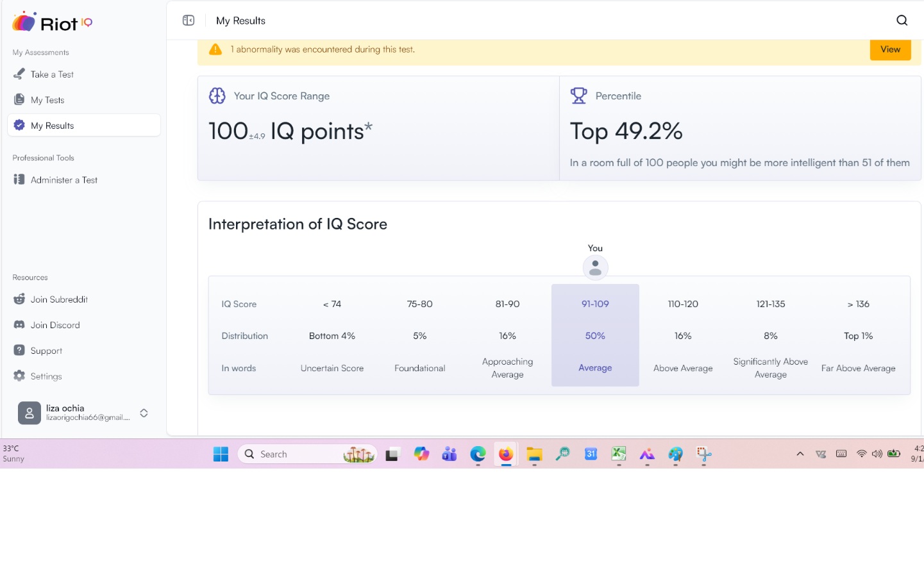This screenshot has height=582, width=924.
Task: Open File Explorer from taskbar
Action: (x=534, y=454)
